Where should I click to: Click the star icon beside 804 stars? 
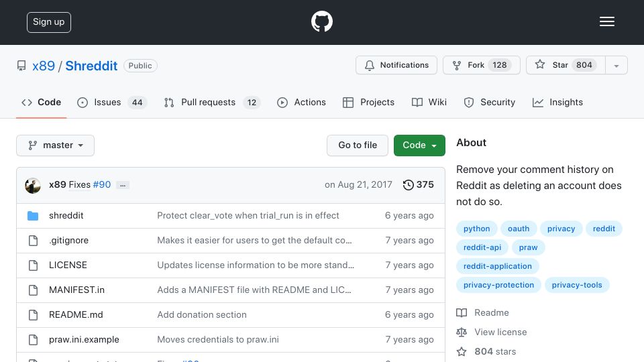(462, 352)
